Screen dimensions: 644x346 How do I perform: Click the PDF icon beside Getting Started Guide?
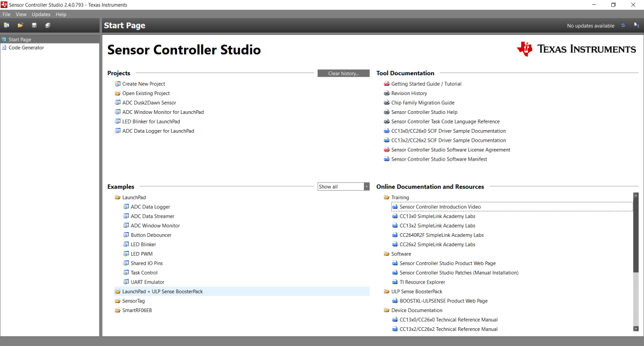tap(386, 84)
